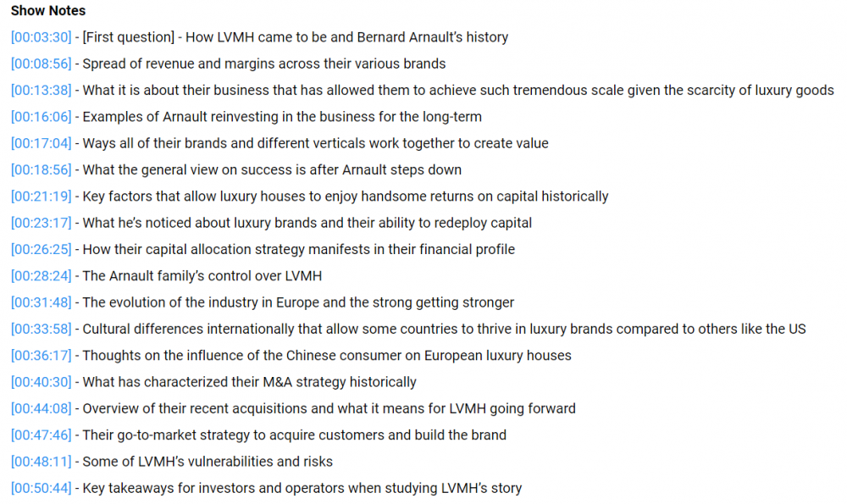Viewport: 847px width, 504px height.
Task: Seek to the 00:28:24 timestamp
Action: coord(41,276)
